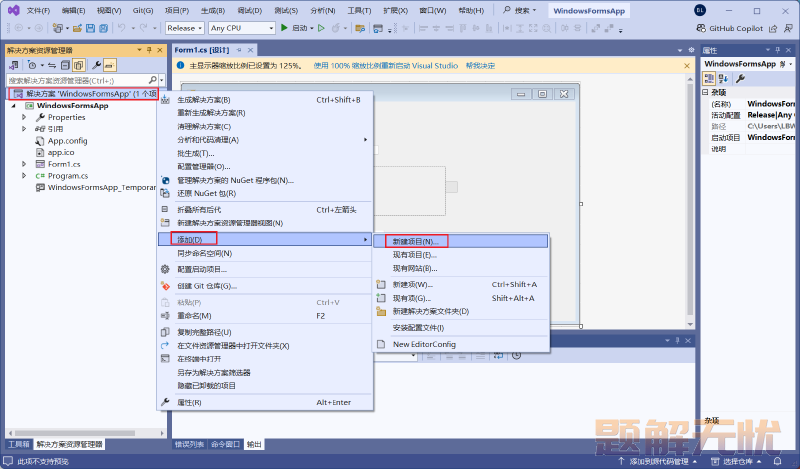The height and width of the screenshot is (469, 800).
Task: Click 添加到源代码管理 in status bar
Action: [658, 461]
